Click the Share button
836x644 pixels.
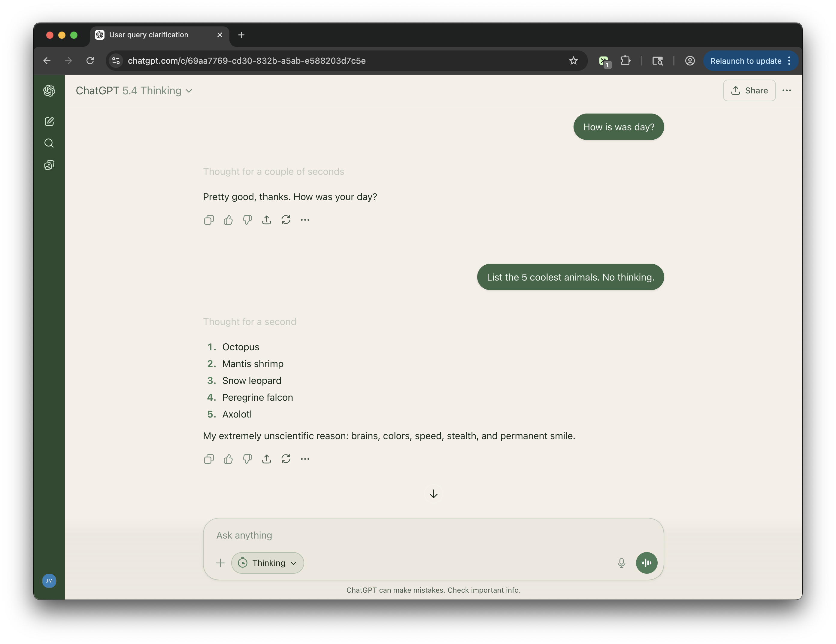pyautogui.click(x=749, y=91)
